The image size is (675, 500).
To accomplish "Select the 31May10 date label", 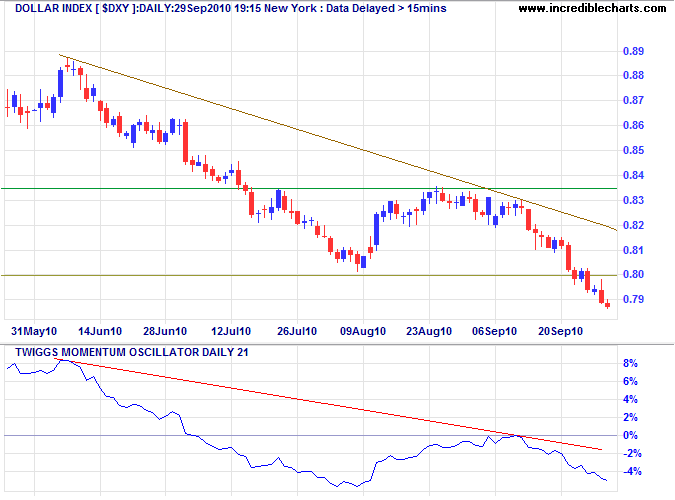I will (34, 331).
